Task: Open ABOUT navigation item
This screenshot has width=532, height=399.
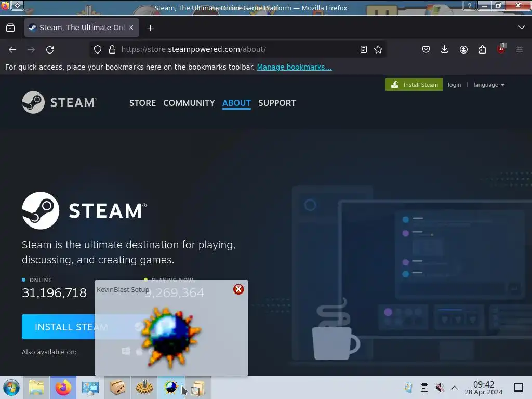Action: point(236,103)
